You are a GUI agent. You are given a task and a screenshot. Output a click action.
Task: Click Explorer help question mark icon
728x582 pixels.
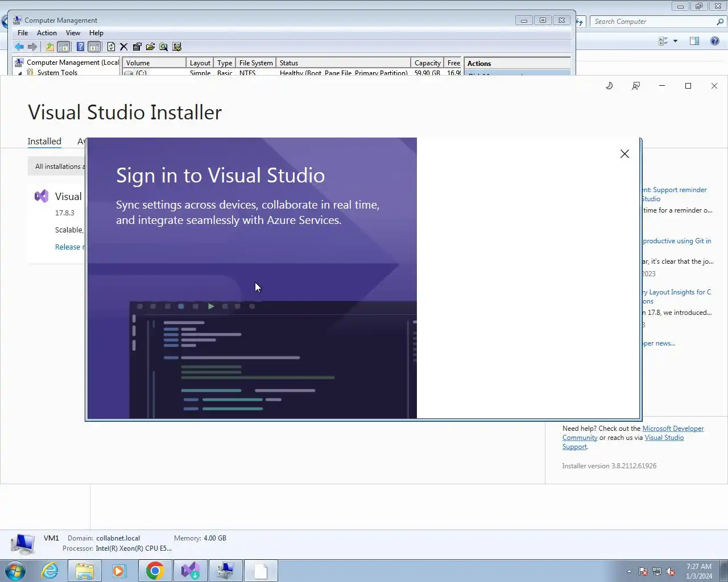715,41
